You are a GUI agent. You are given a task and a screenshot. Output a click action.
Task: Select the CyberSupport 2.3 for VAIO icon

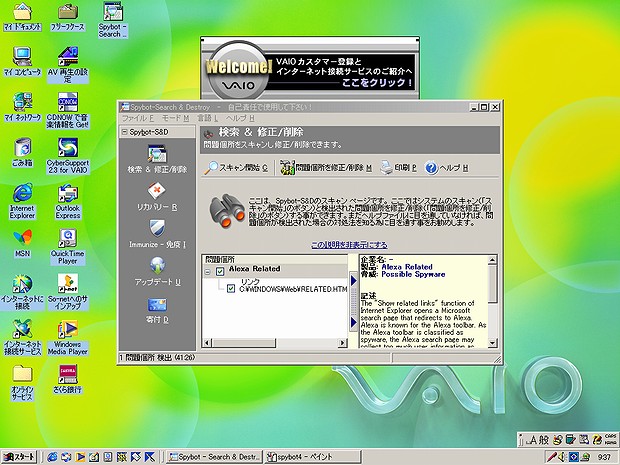[68, 156]
